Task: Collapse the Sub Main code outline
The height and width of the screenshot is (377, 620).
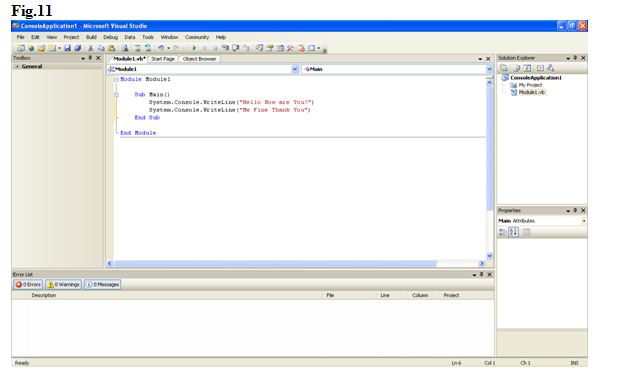Action: [x=116, y=95]
